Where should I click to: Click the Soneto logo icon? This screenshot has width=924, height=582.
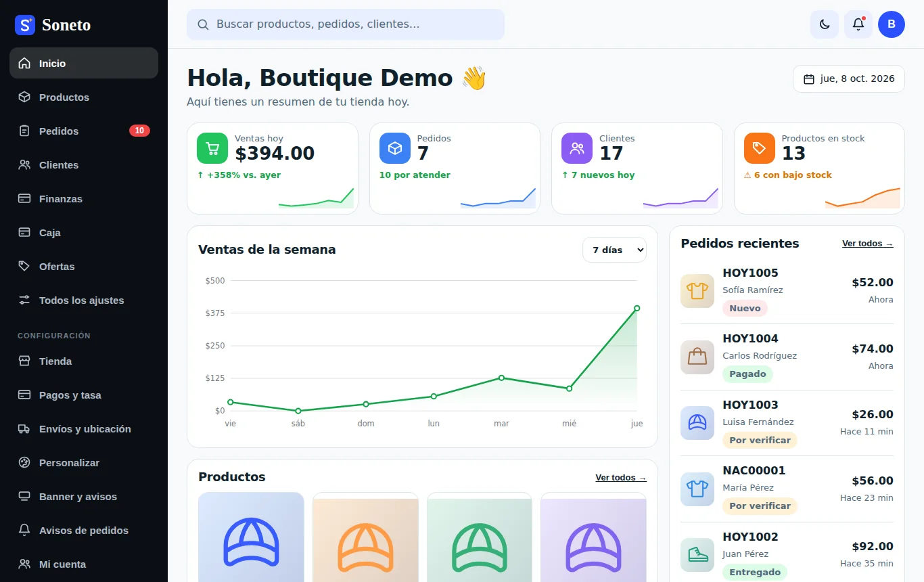(24, 25)
